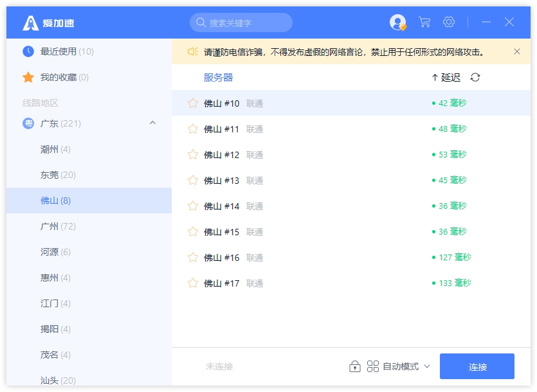Image resolution: width=537 pixels, height=392 pixels.
Task: Select 河源 (6) region
Action: pos(89,252)
